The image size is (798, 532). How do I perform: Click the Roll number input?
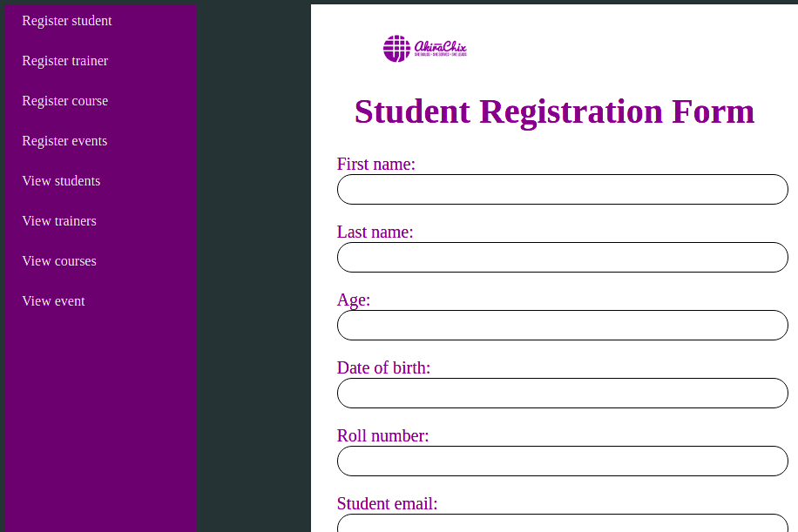click(x=562, y=461)
